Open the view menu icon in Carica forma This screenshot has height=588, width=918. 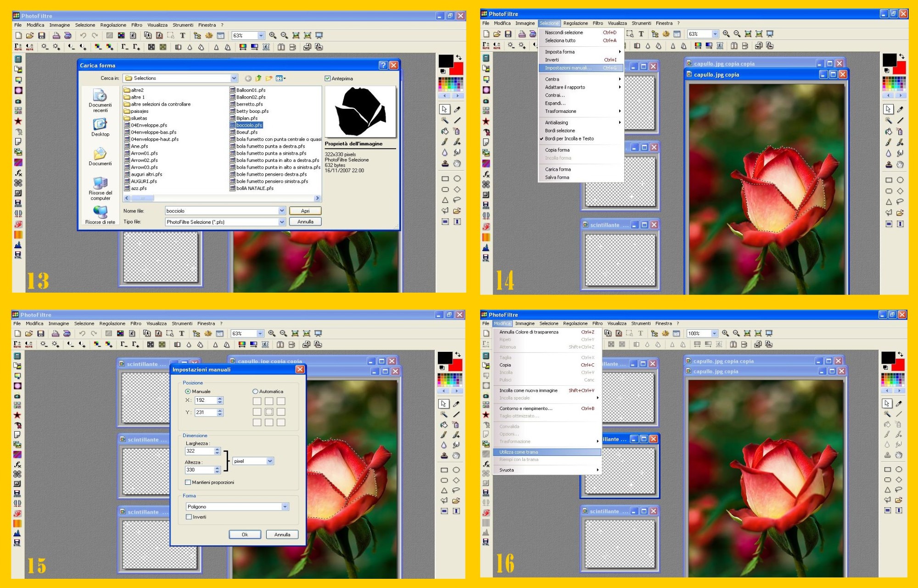coord(280,78)
